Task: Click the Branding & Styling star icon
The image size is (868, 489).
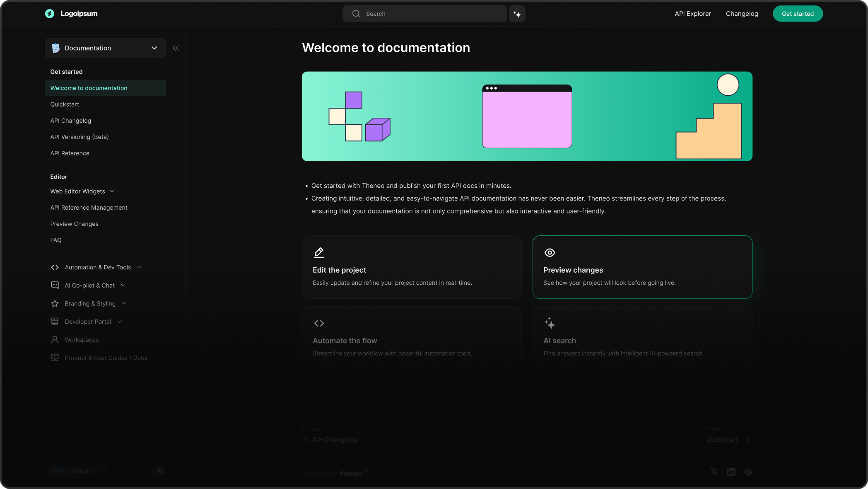Action: (x=55, y=304)
